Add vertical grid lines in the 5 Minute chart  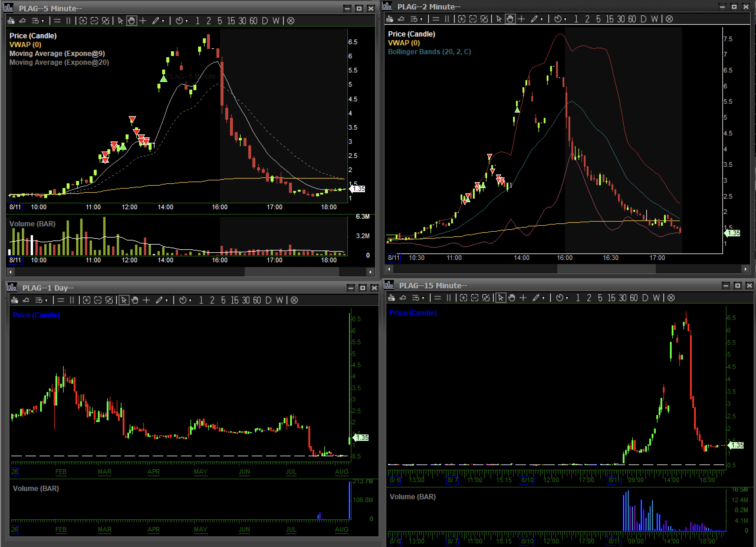(68, 21)
